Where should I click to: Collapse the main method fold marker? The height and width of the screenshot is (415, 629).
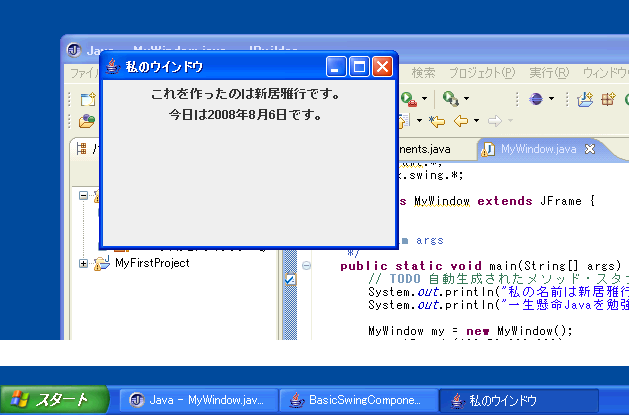pos(306,266)
